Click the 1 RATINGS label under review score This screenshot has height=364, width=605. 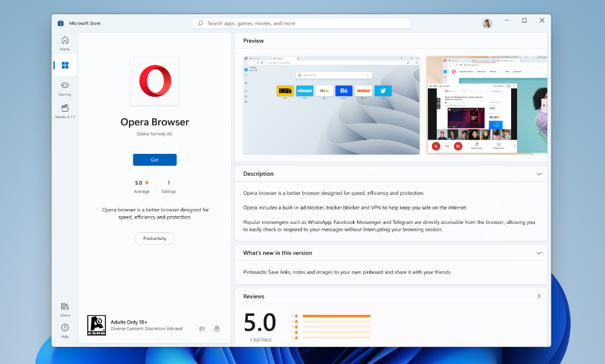[260, 340]
